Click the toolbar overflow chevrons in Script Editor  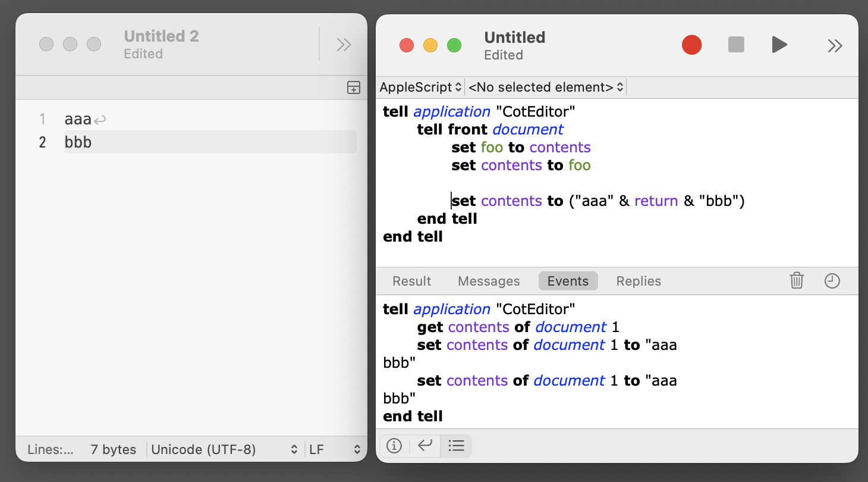pos(835,44)
